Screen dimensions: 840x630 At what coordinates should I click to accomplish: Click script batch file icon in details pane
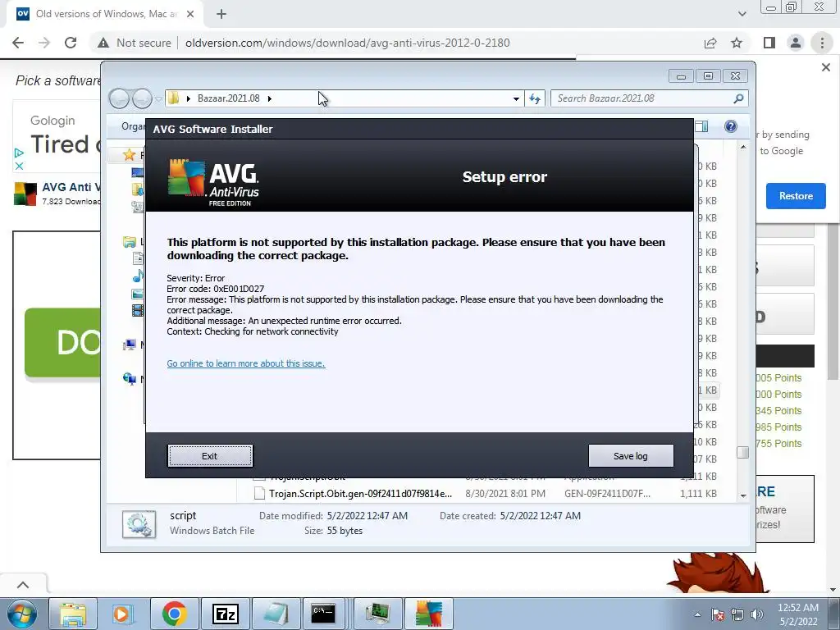(139, 524)
